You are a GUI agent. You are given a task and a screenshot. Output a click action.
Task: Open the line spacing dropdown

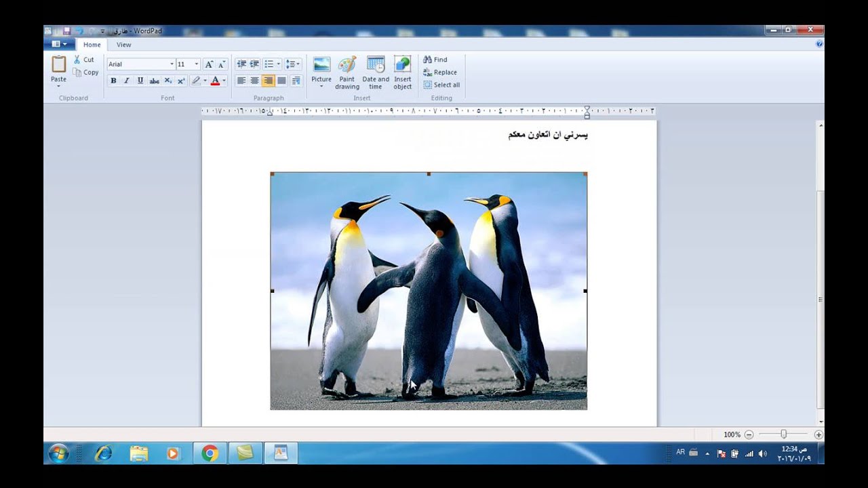pyautogui.click(x=293, y=64)
